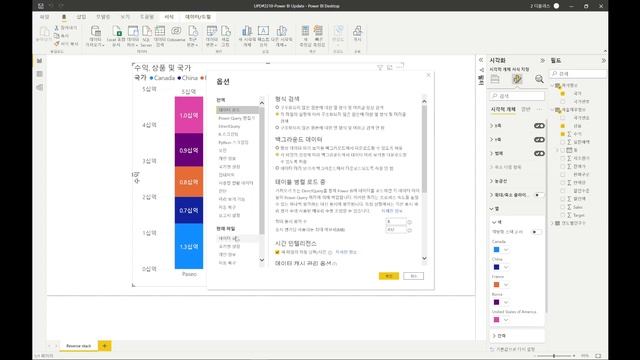Open the Insert (삽입) ribbon tab
This screenshot has width=640, height=360.
pos(81,17)
